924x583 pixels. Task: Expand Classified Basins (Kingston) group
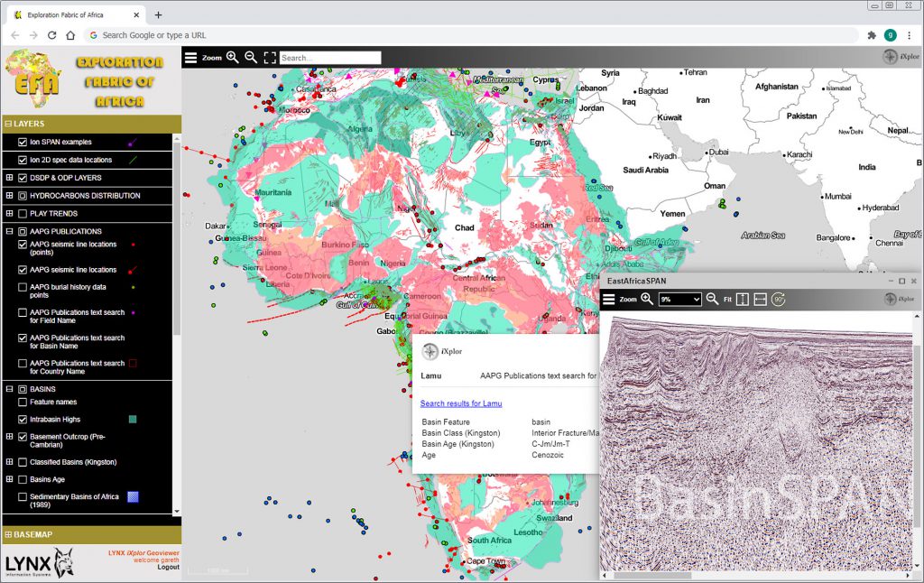coord(9,461)
